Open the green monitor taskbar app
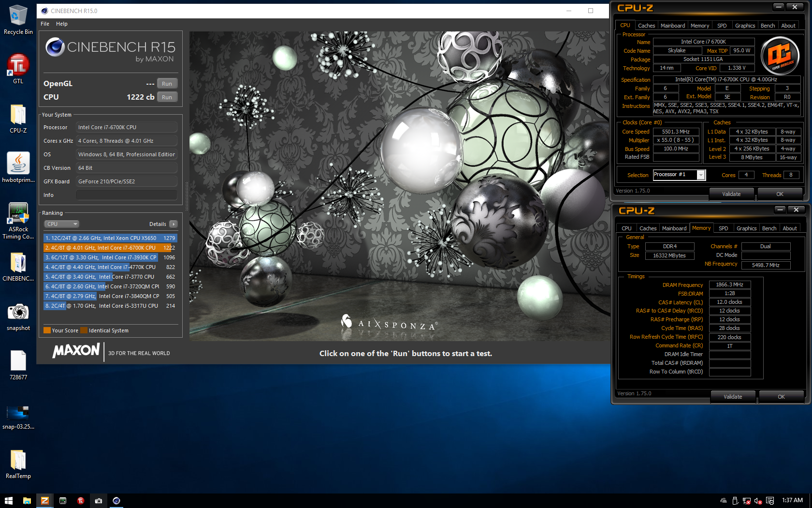Image resolution: width=812 pixels, height=508 pixels. pyautogui.click(x=63, y=501)
